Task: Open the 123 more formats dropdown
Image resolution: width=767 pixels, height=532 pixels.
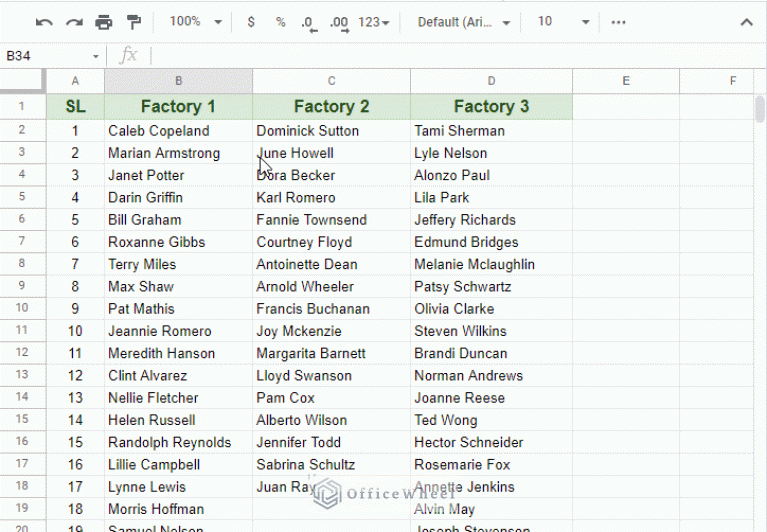Action: 374,22
